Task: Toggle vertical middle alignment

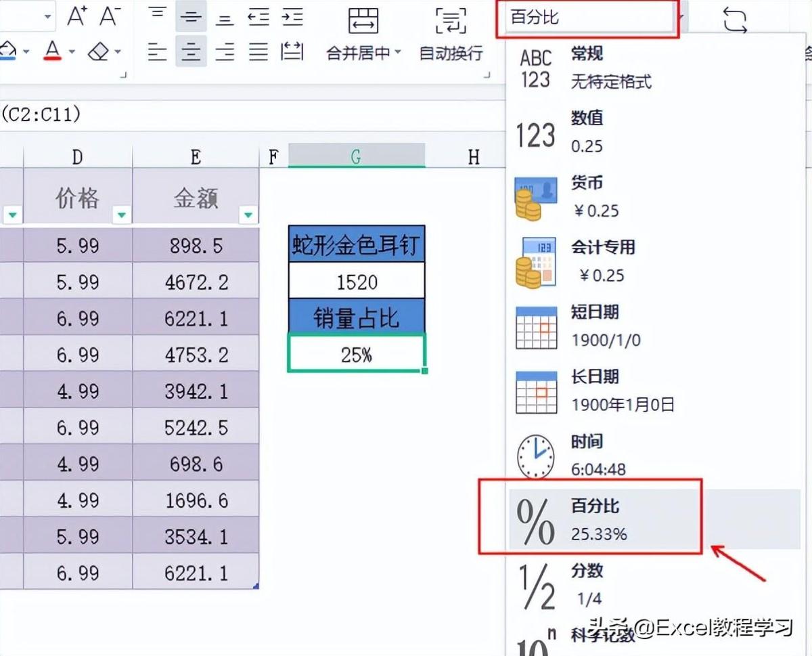Action: [191, 16]
